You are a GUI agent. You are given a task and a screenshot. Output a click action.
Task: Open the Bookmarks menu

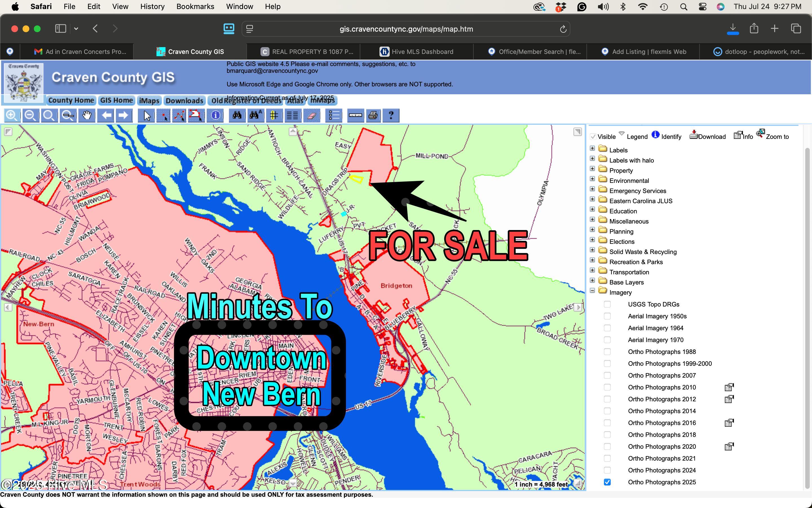click(195, 7)
